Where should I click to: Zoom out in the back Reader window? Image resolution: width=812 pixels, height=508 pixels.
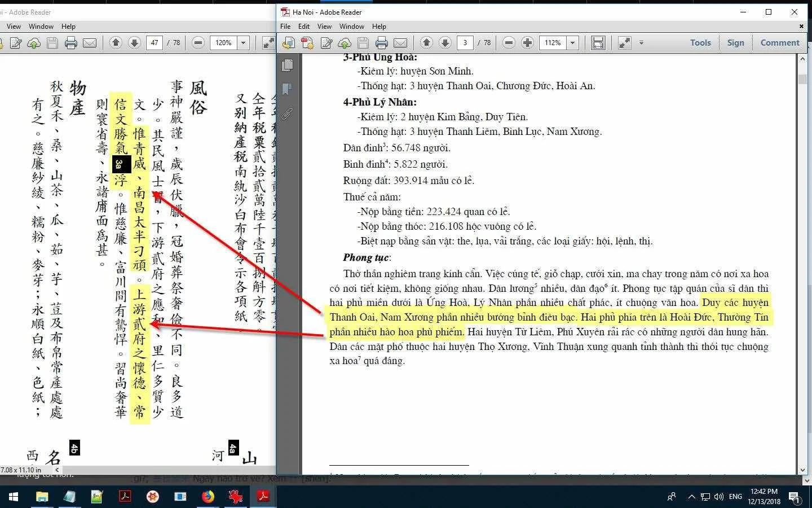(x=198, y=43)
